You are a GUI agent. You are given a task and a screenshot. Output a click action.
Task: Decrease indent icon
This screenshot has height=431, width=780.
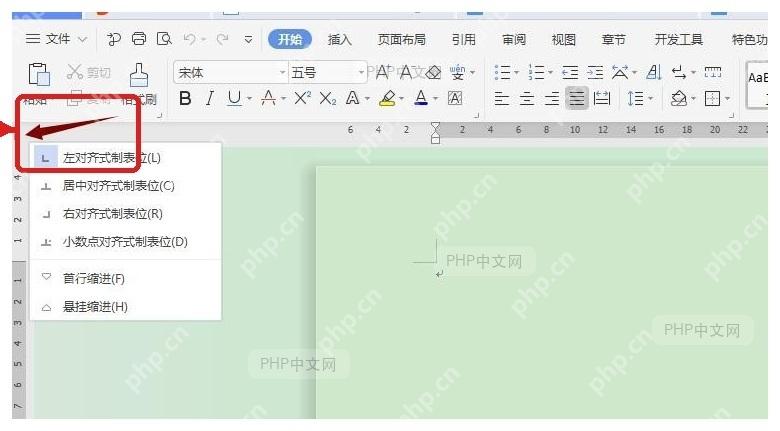(570, 73)
